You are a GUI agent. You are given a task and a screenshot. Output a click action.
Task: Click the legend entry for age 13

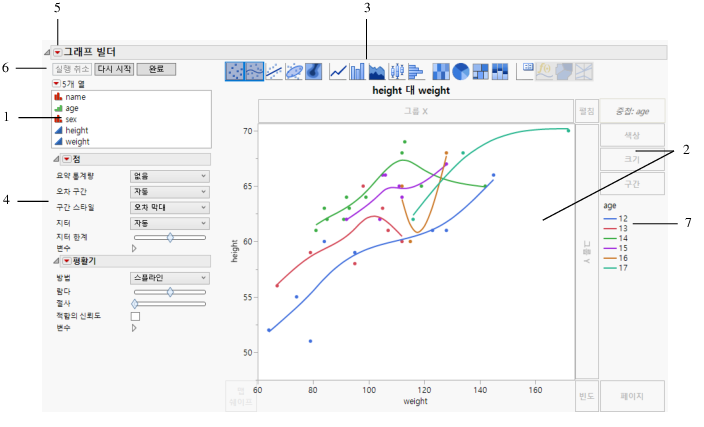click(x=616, y=229)
